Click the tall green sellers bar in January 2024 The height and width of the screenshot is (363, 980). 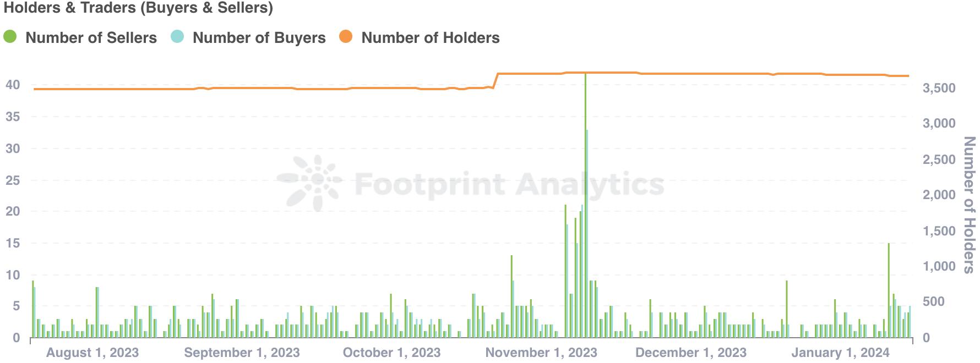pos(888,291)
